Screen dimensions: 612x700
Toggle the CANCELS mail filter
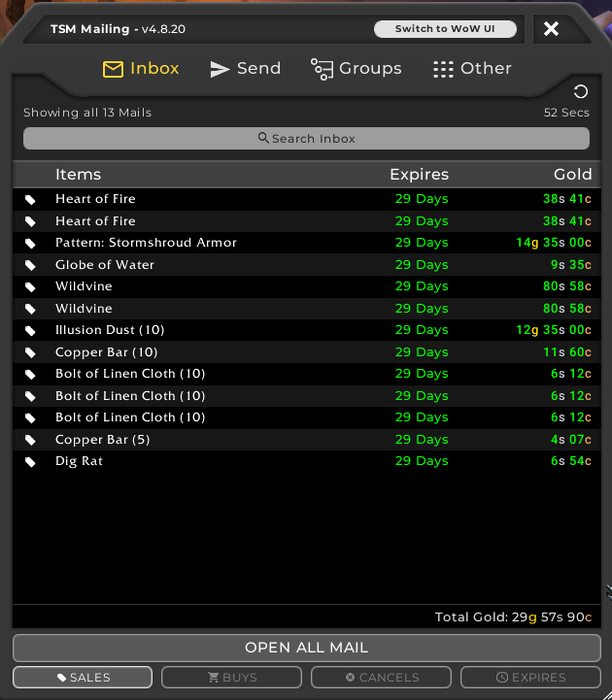pos(382,678)
